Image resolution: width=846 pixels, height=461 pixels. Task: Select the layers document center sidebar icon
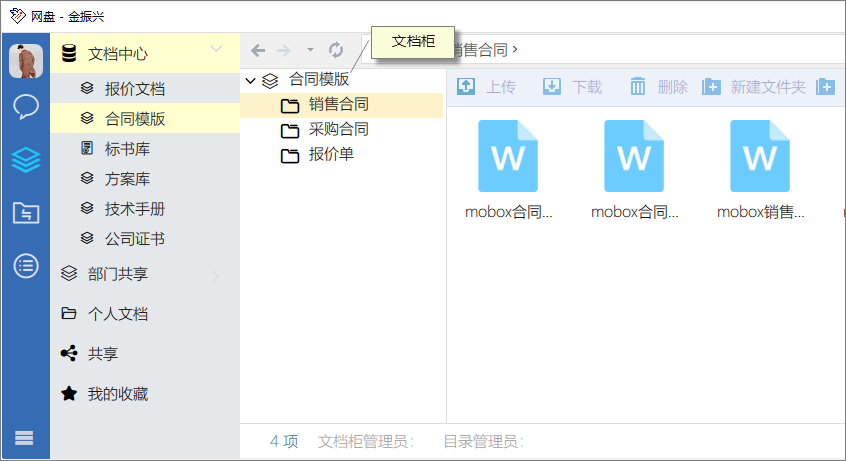click(26, 160)
